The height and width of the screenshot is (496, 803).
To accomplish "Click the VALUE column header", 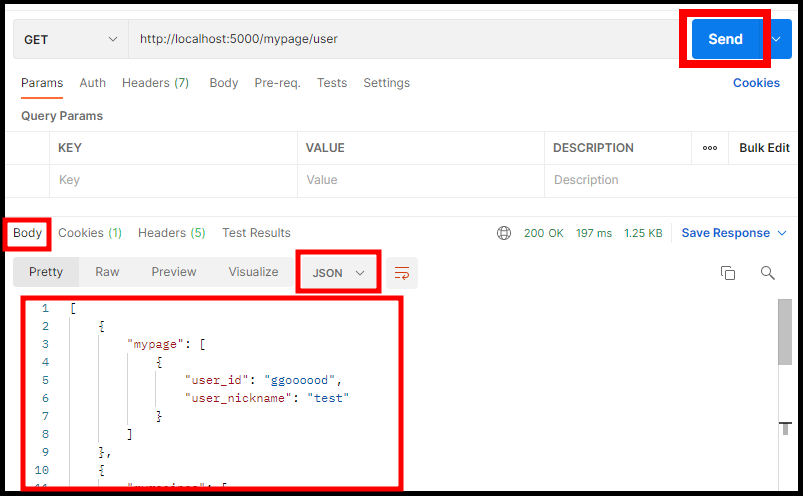I will (325, 148).
